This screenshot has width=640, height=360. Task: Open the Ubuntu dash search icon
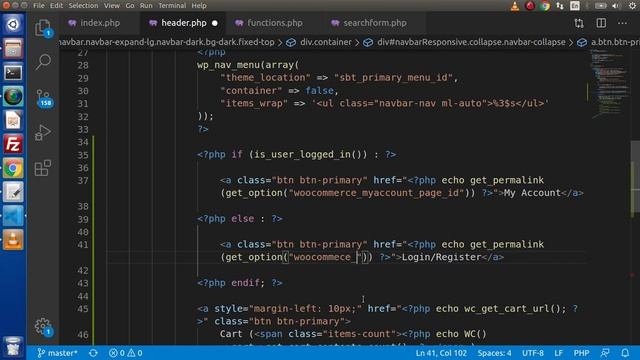point(13,24)
